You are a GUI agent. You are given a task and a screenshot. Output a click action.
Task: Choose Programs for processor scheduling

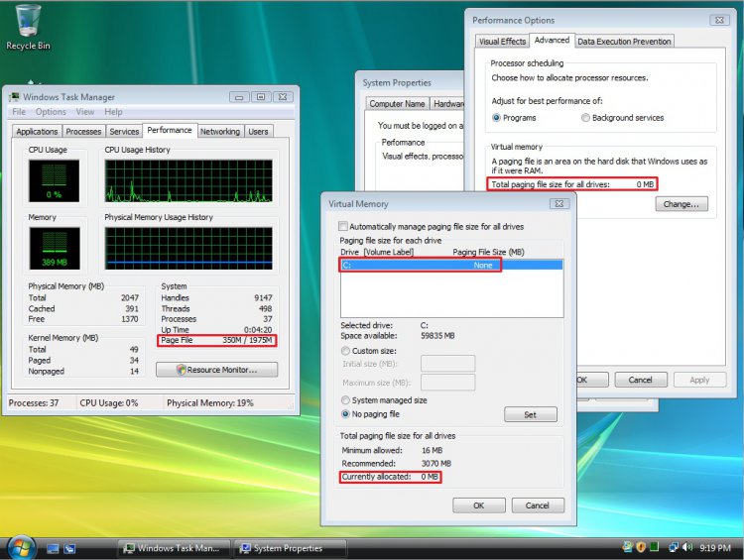(x=496, y=118)
